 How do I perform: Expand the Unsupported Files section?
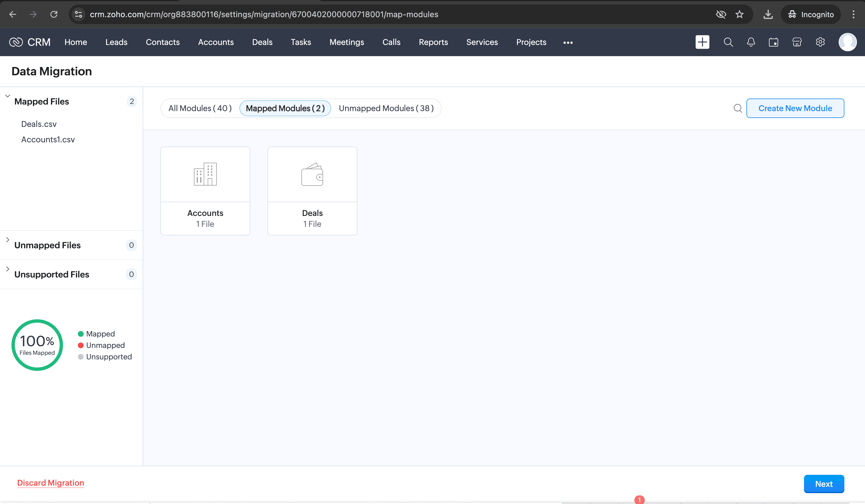8,269
